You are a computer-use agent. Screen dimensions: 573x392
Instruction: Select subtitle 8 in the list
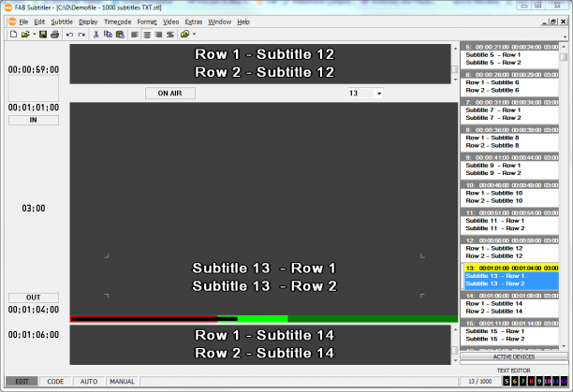[x=509, y=138]
